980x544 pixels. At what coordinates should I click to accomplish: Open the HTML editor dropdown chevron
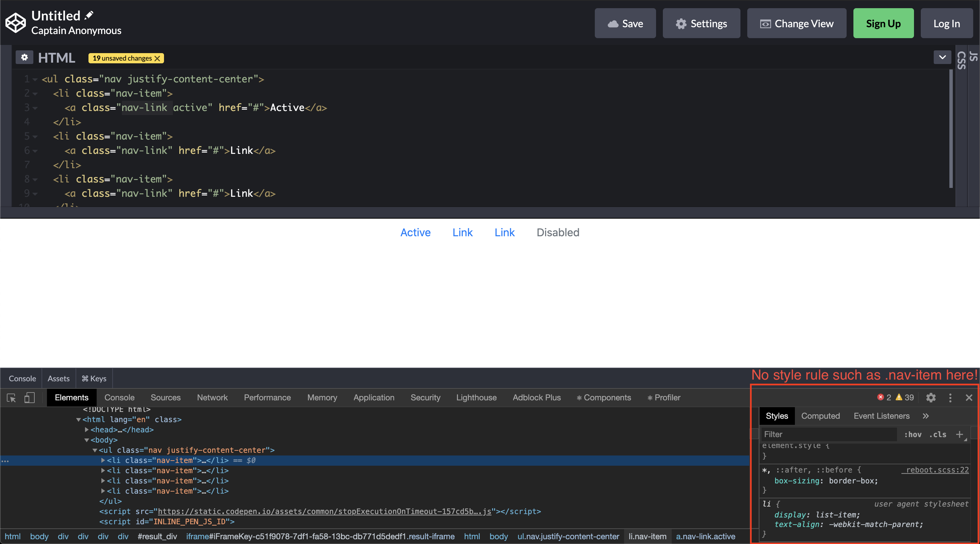pyautogui.click(x=942, y=58)
